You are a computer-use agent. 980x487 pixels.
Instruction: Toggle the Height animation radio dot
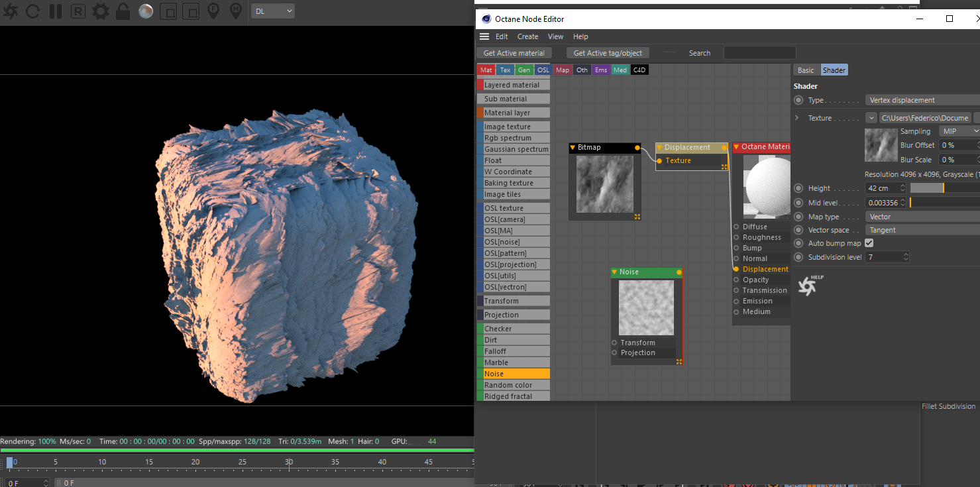(798, 188)
